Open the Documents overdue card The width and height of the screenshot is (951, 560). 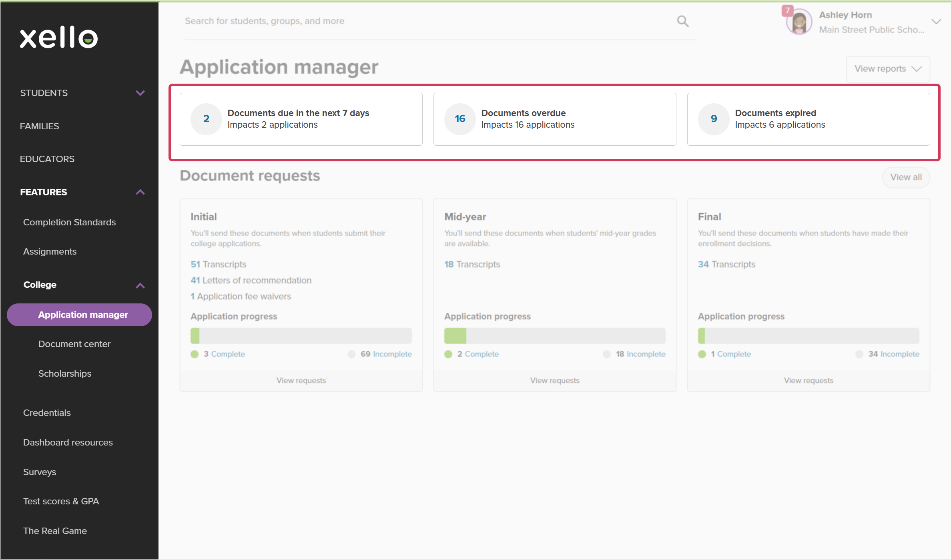[555, 119]
